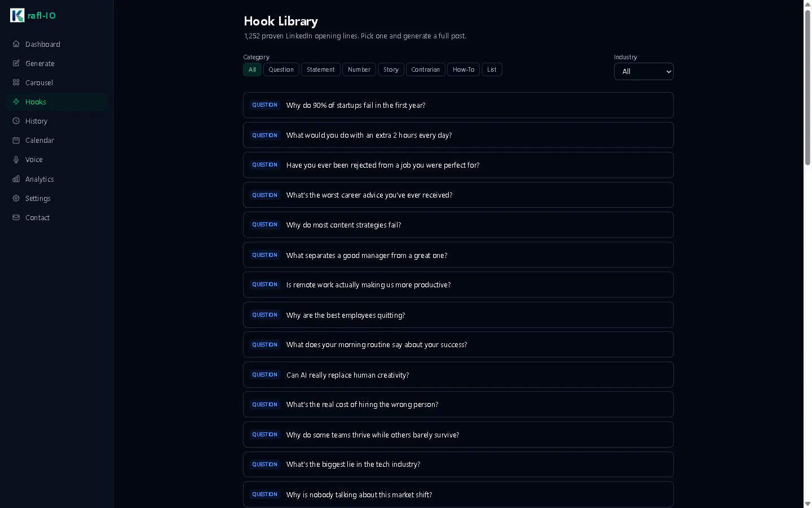Image resolution: width=812 pixels, height=508 pixels.
Task: Open the Dashboard page
Action: coord(56,44)
